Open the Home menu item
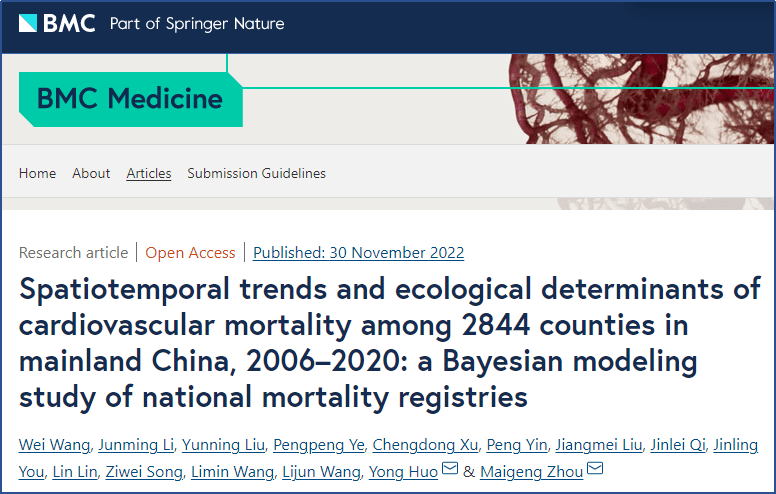Viewport: 776px width, 494px height. click(37, 173)
